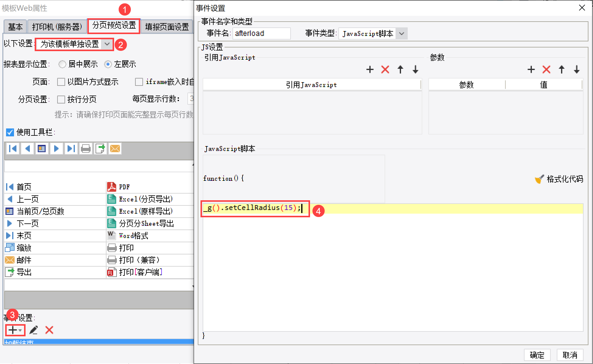Viewport: 593px width, 364px height.
Task: Toggle the 使用工具栏 checkbox
Action: tap(10, 132)
